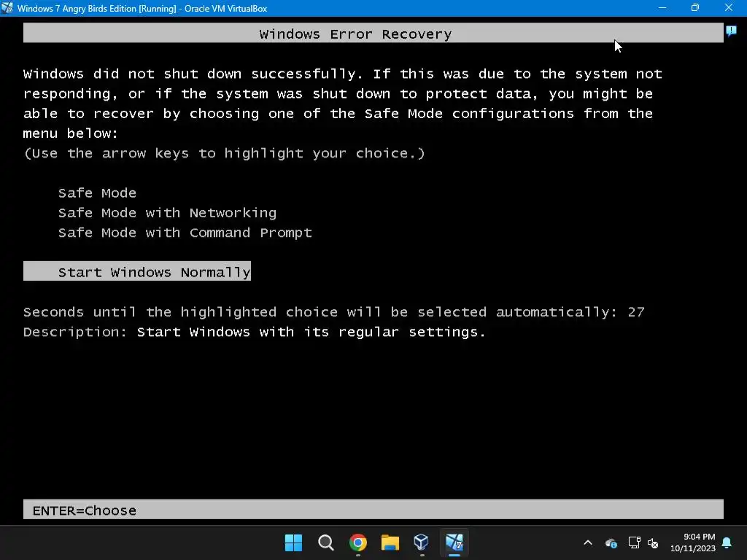Open File Explorer from taskbar
This screenshot has height=560, width=747.
[x=390, y=542]
